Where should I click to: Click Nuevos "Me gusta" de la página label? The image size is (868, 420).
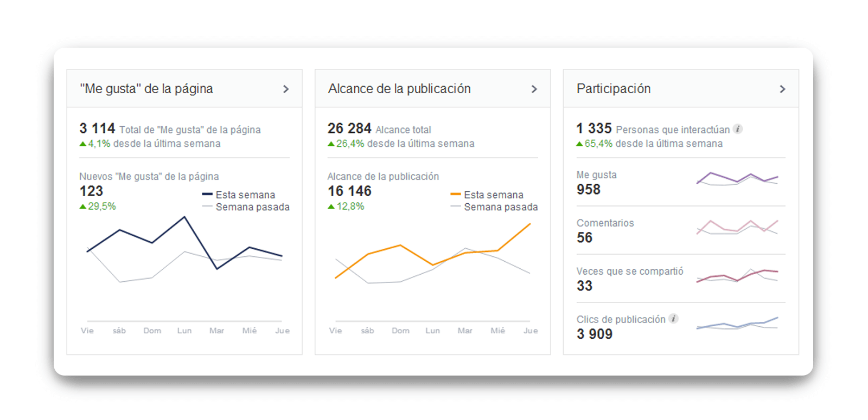(x=149, y=177)
